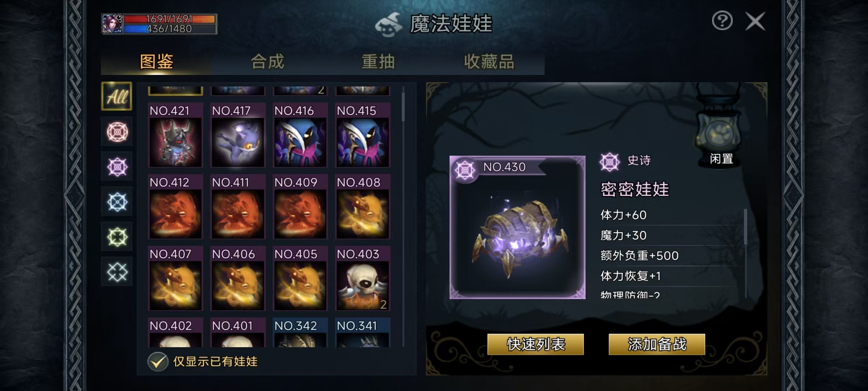Select doll NO.421 thumbnail
The height and width of the screenshot is (391, 868).
click(175, 135)
